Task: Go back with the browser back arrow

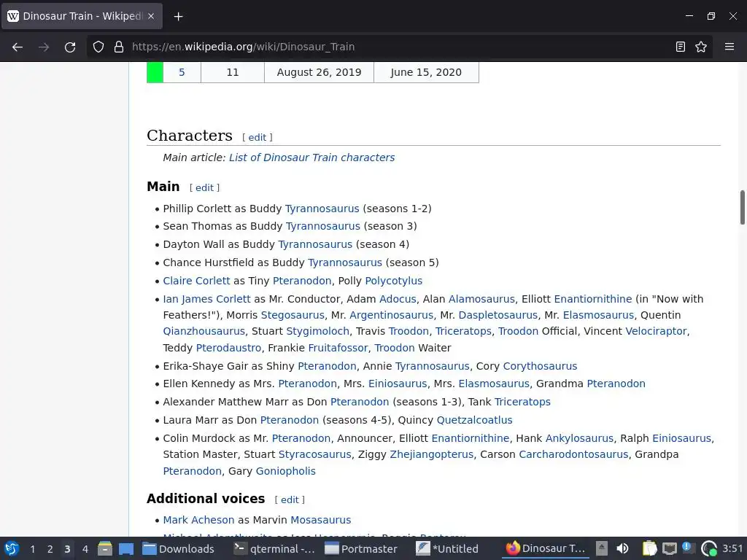Action: pos(18,47)
